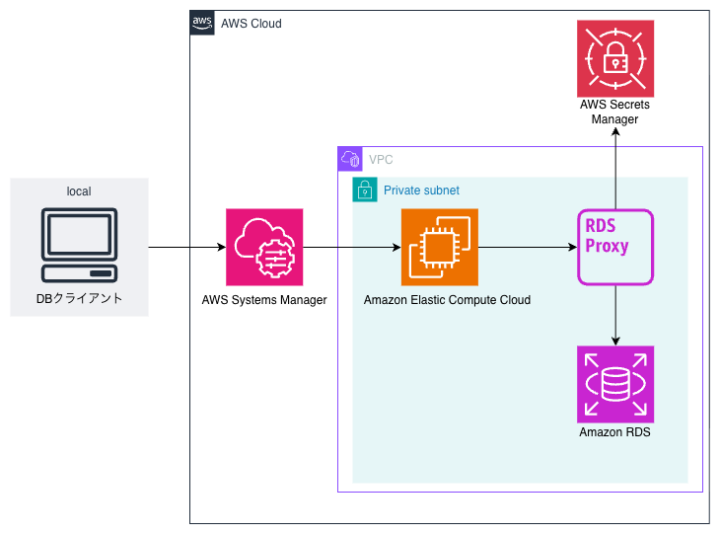Viewport: 720px width, 534px height.
Task: Select the "local" group title
Action: (79, 191)
